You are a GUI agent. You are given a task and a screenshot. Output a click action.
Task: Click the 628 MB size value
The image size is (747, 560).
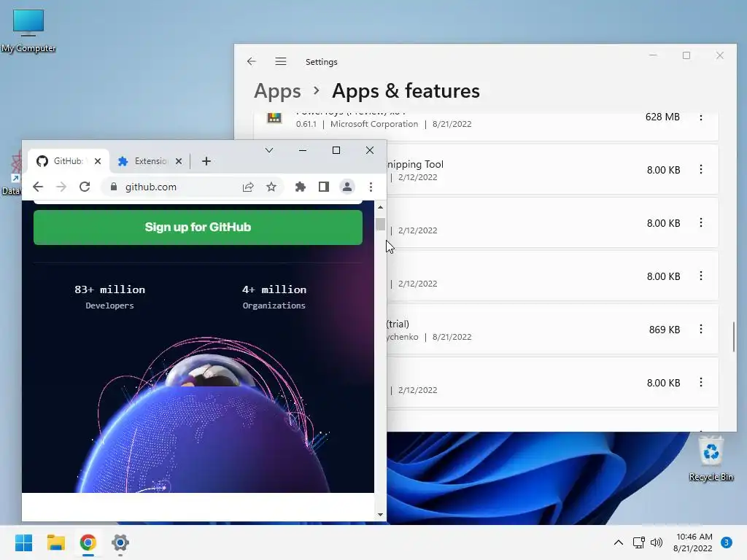662,117
